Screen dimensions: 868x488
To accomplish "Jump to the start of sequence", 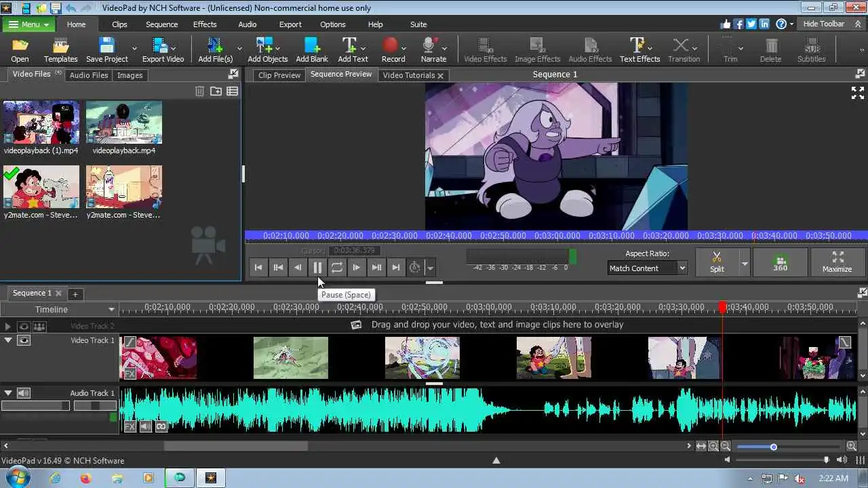I will 258,268.
